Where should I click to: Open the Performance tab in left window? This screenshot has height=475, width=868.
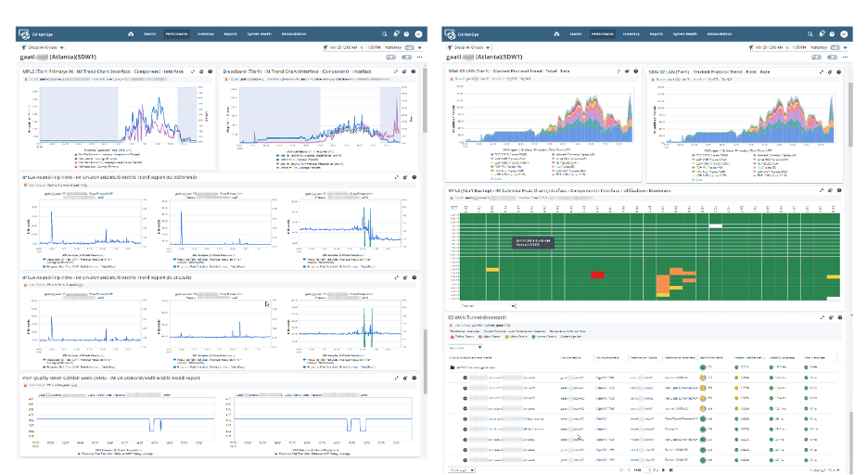pos(176,32)
